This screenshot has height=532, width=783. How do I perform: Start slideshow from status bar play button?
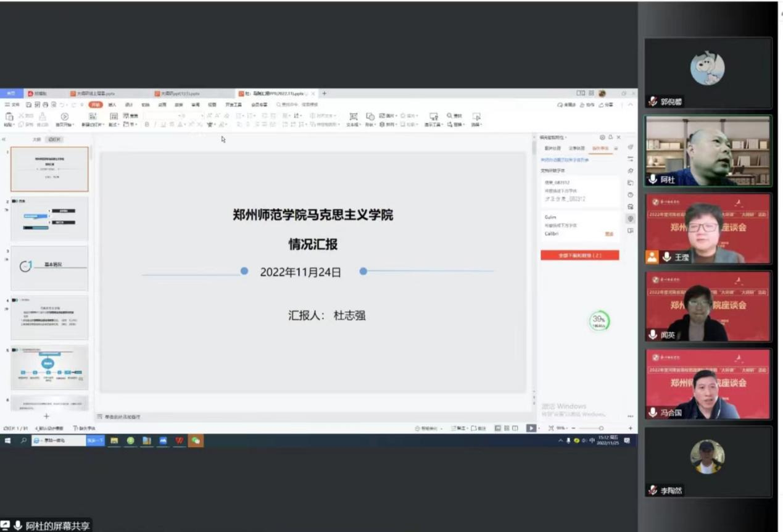tap(530, 428)
